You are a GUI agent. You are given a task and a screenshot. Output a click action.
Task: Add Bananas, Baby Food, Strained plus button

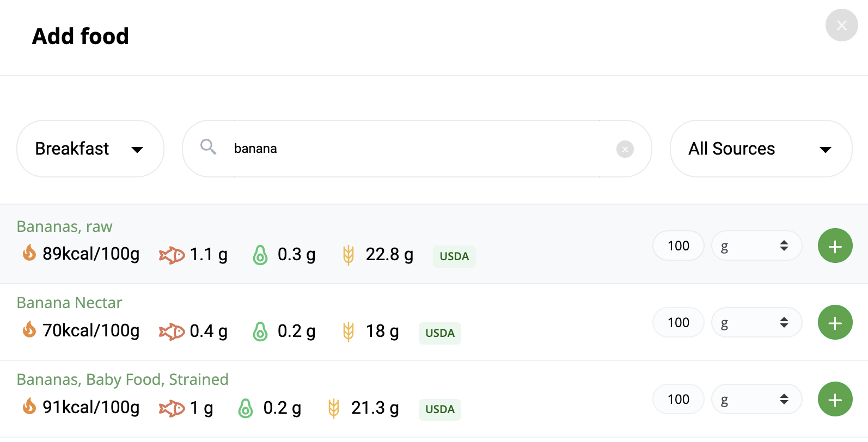[x=835, y=400]
